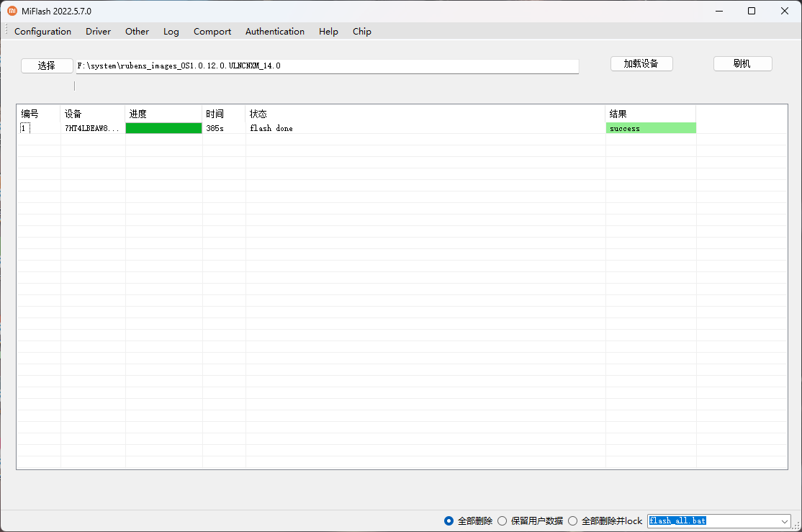This screenshot has height=532, width=802.
Task: Click the green progress bar for device 1
Action: click(163, 128)
